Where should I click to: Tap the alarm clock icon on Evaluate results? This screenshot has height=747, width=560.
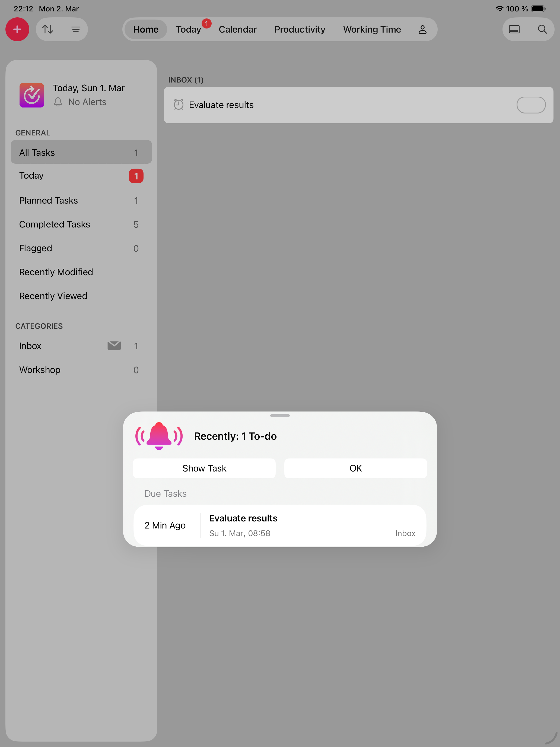179,105
